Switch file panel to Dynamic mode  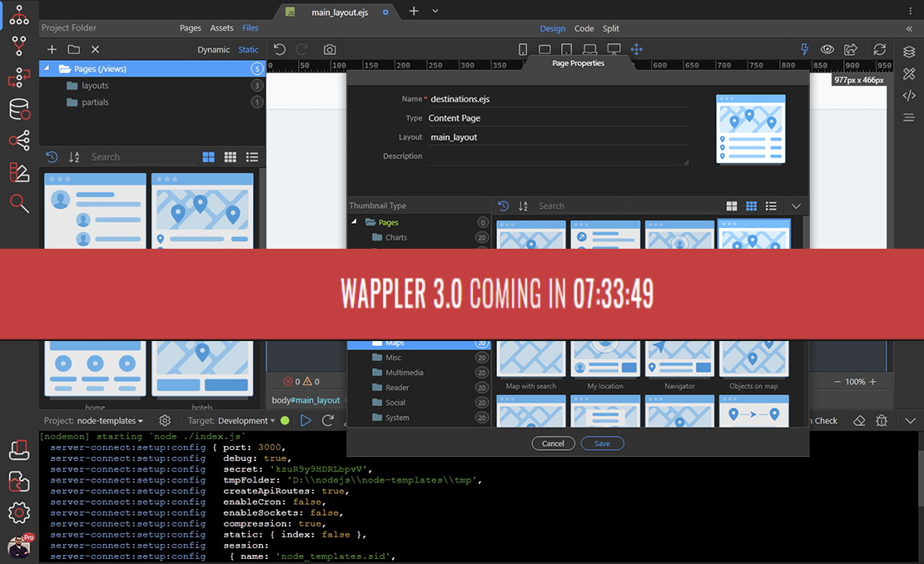coord(213,49)
